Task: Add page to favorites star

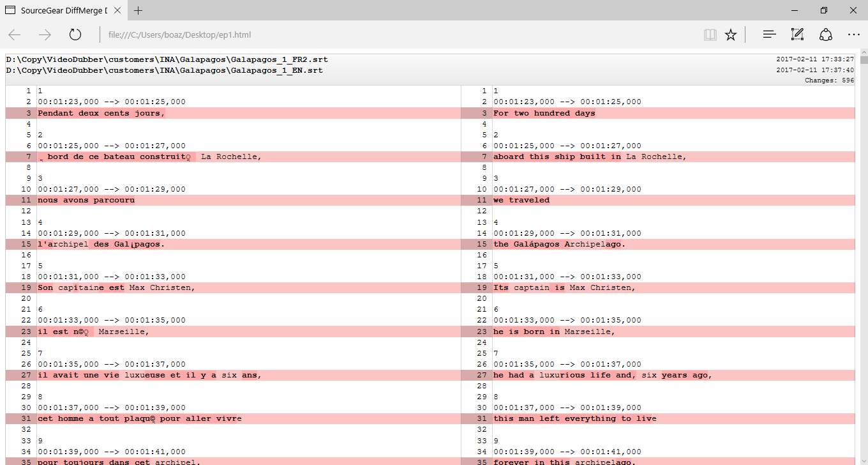Action: click(x=731, y=34)
